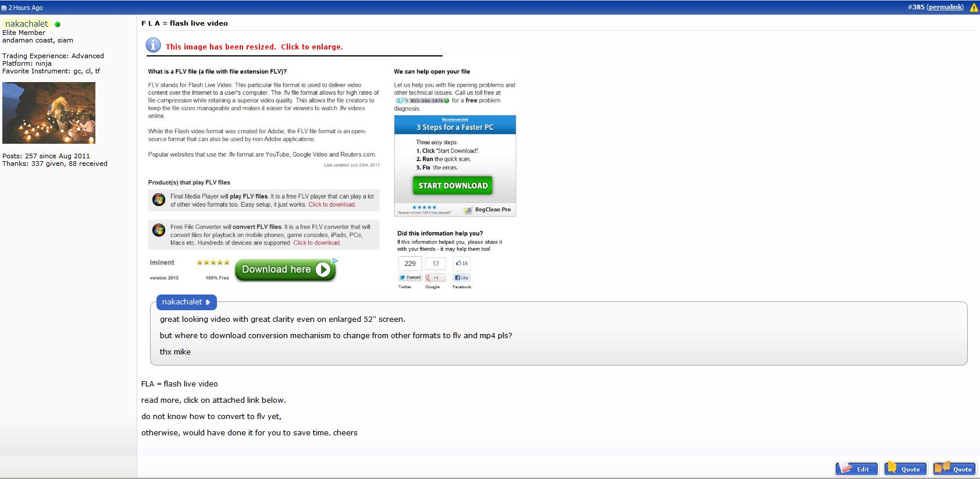Click the heading "Did this information help you?"
Image resolution: width=980 pixels, height=479 pixels.
click(x=440, y=233)
